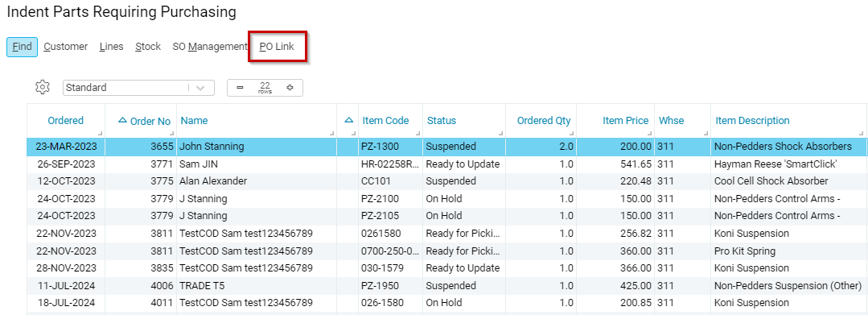This screenshot has width=868, height=315.
Task: Click the 200.85 item price
Action: [x=636, y=303]
